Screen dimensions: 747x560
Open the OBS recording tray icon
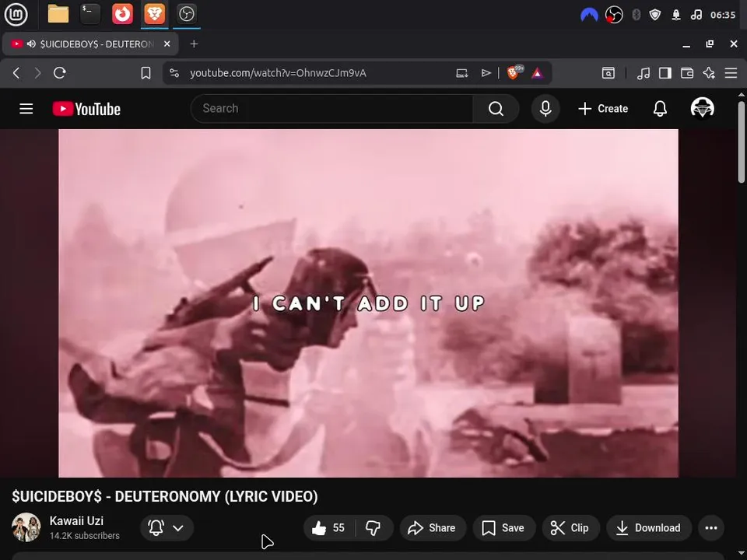click(614, 15)
